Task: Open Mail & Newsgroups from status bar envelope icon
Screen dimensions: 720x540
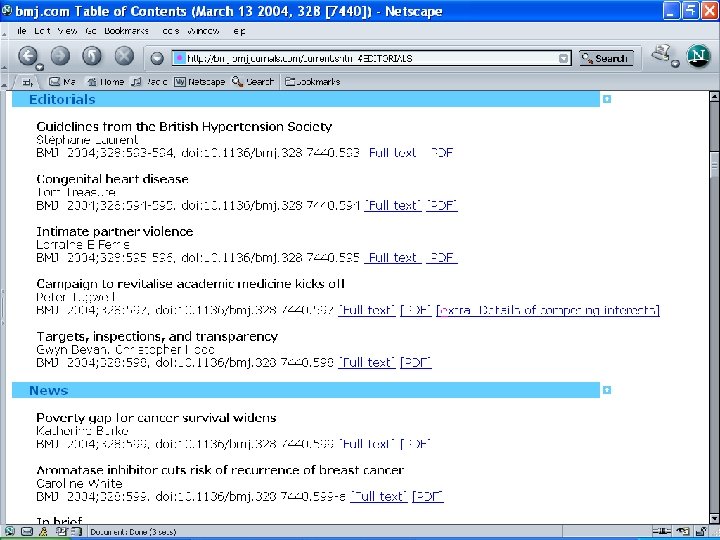Action: [x=27, y=532]
